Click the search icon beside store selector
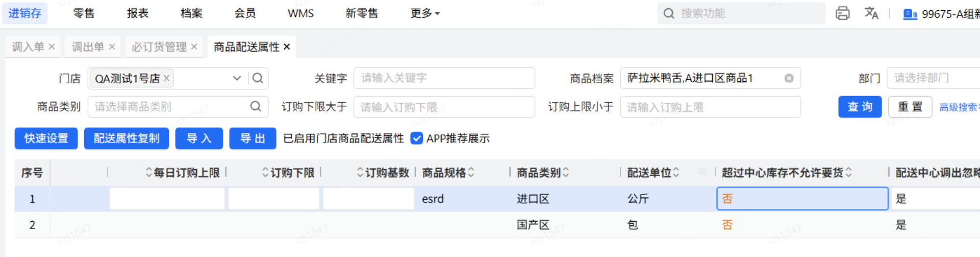Viewport: 980px width, 257px height. (x=258, y=78)
